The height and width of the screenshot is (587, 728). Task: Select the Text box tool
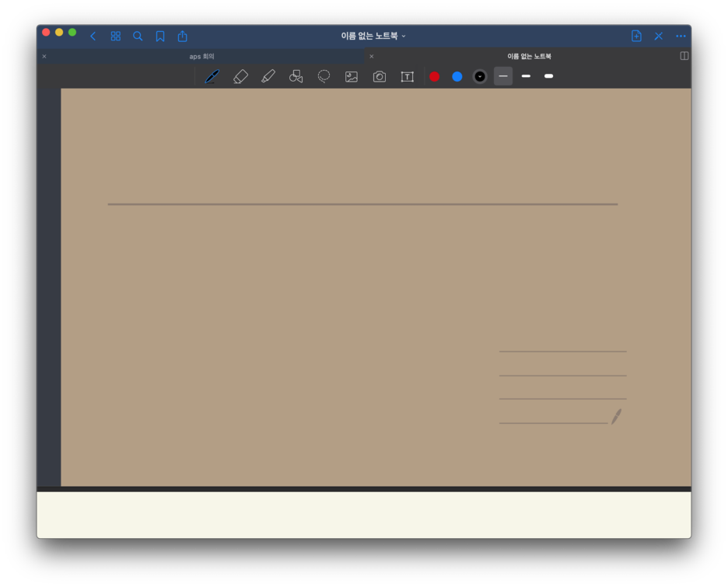click(x=408, y=76)
